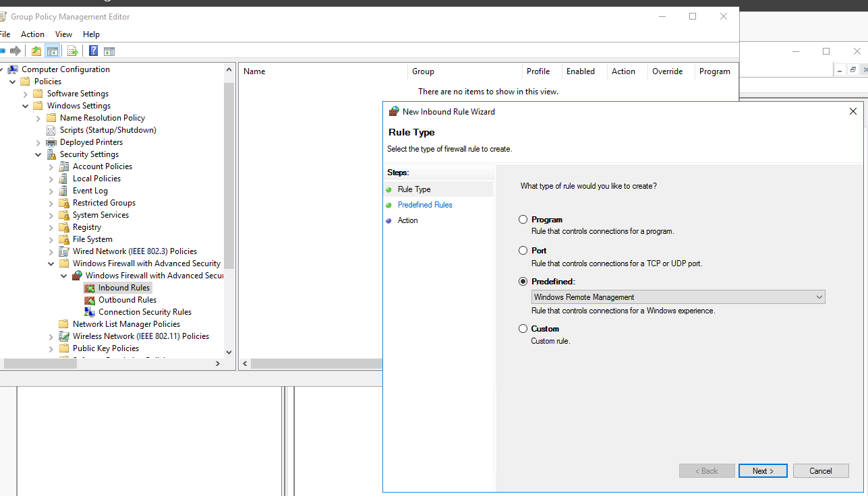The width and height of the screenshot is (868, 496).
Task: Open Help via the question mark icon
Action: pos(94,51)
